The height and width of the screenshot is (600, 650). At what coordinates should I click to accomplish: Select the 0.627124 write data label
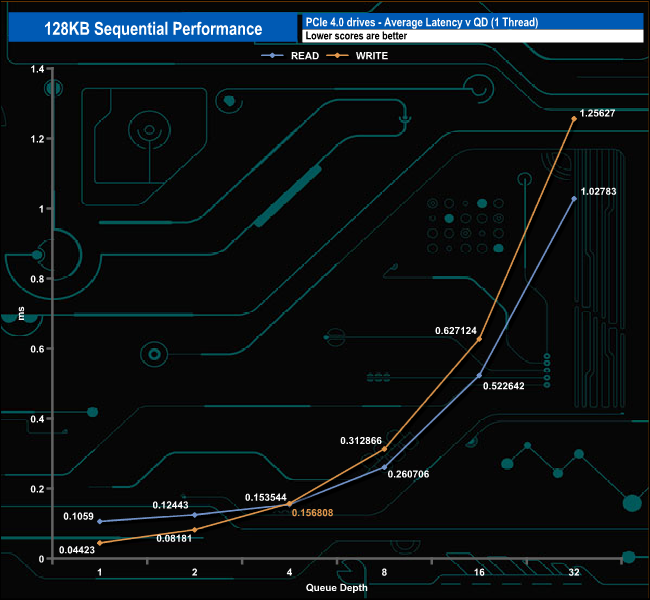[456, 330]
